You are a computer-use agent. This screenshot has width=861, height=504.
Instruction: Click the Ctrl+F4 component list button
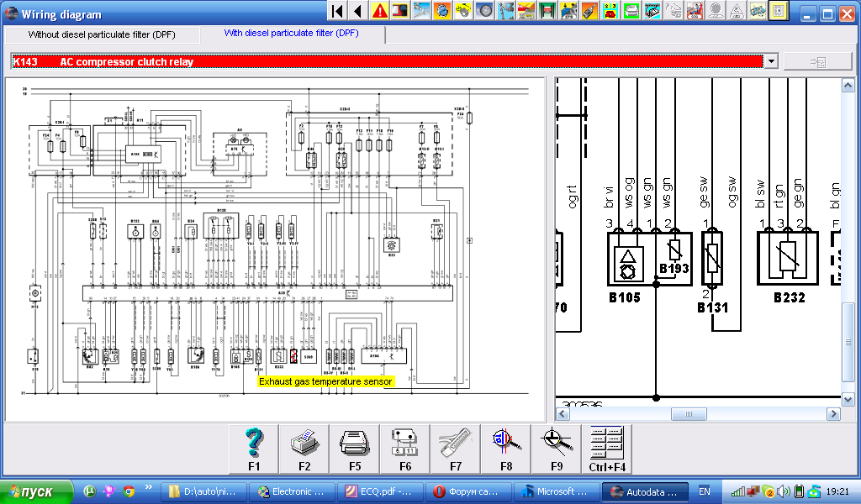[607, 449]
